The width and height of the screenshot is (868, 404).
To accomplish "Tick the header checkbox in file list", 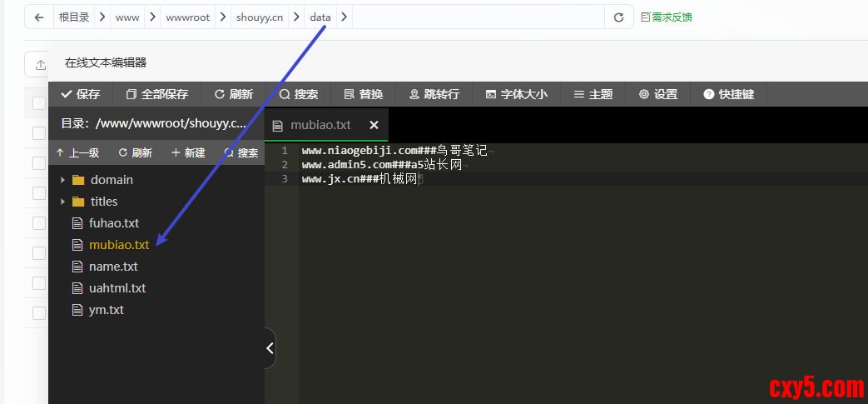I will tap(39, 103).
